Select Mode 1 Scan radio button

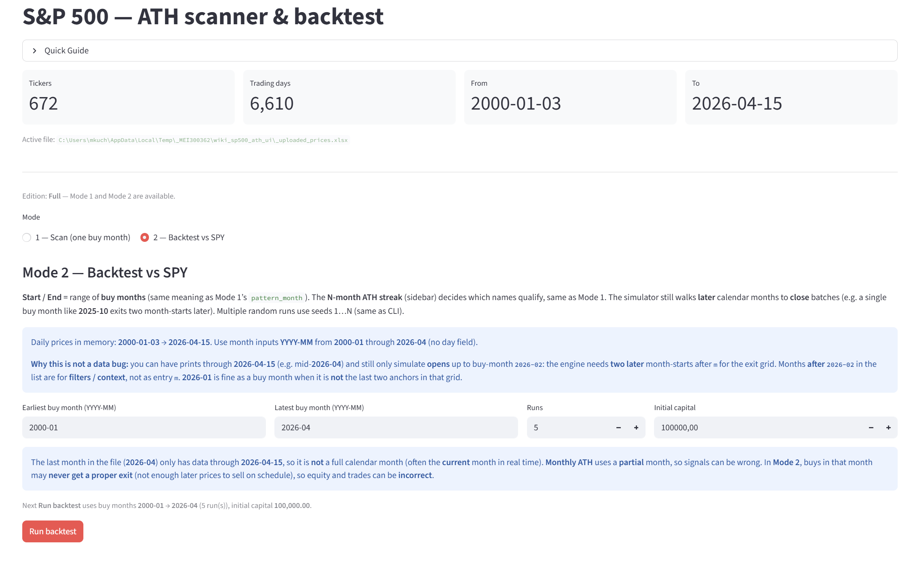tap(27, 237)
